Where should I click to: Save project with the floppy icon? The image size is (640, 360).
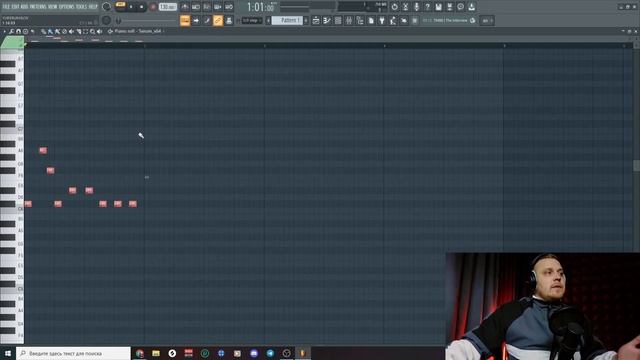coord(438,7)
